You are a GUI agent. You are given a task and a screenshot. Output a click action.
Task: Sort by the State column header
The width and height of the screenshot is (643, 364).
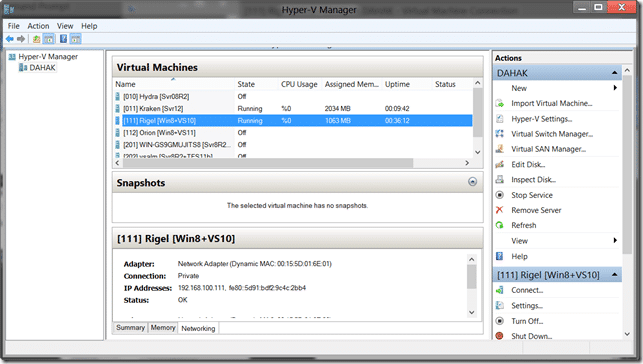pyautogui.click(x=256, y=84)
